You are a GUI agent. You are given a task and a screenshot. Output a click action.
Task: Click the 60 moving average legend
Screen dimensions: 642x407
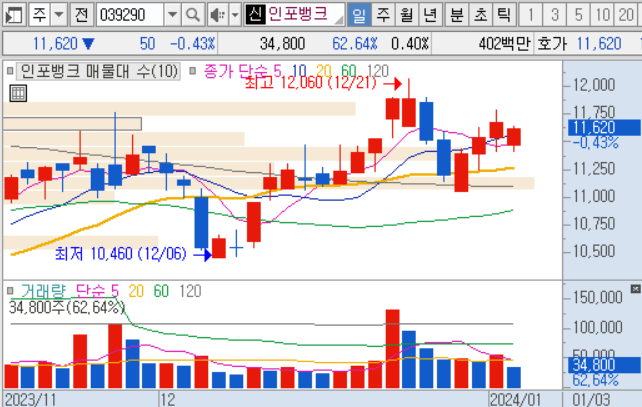click(x=348, y=71)
